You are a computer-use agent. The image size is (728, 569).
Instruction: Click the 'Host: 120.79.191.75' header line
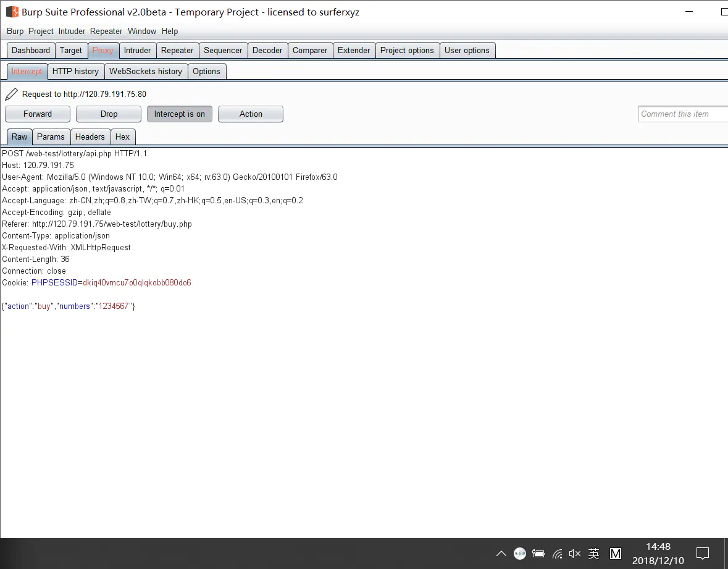[x=38, y=166]
